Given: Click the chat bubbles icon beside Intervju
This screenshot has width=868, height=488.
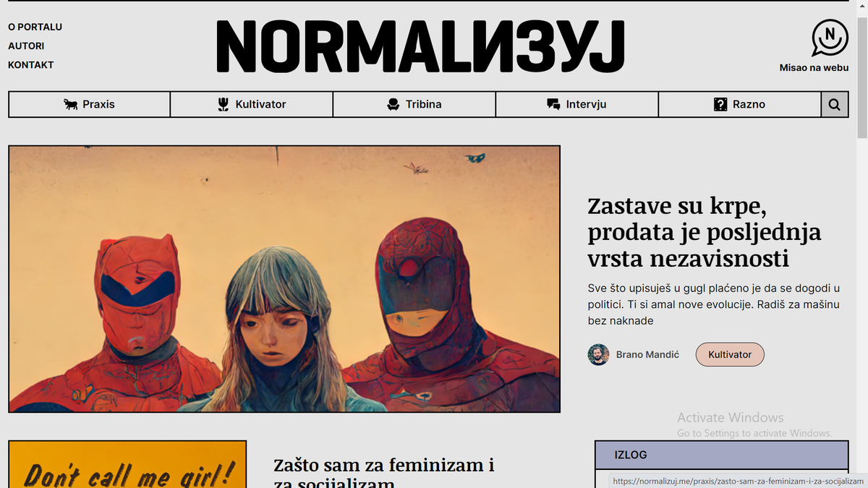Looking at the screenshot, I should click(553, 105).
